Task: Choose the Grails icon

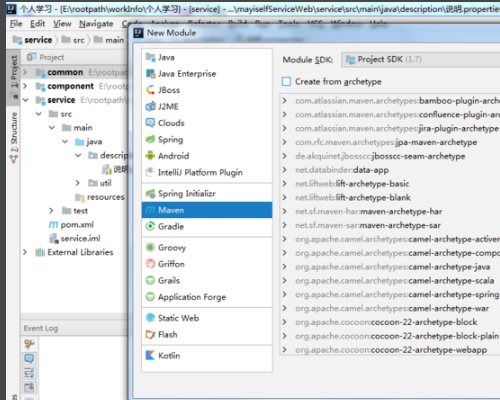Action: 150,280
